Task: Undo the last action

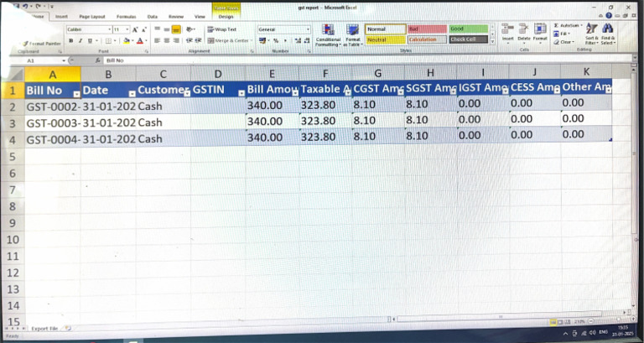Action: 25,7
